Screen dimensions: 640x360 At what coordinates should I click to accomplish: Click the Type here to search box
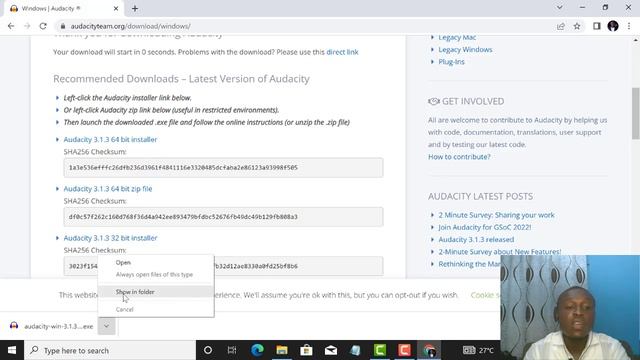tap(110, 350)
